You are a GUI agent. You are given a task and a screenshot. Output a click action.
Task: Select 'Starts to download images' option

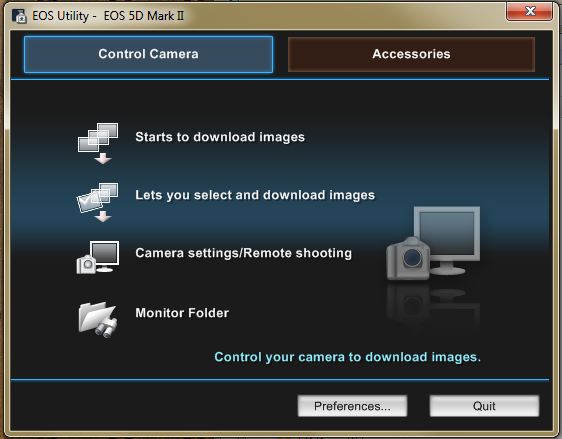pyautogui.click(x=220, y=137)
